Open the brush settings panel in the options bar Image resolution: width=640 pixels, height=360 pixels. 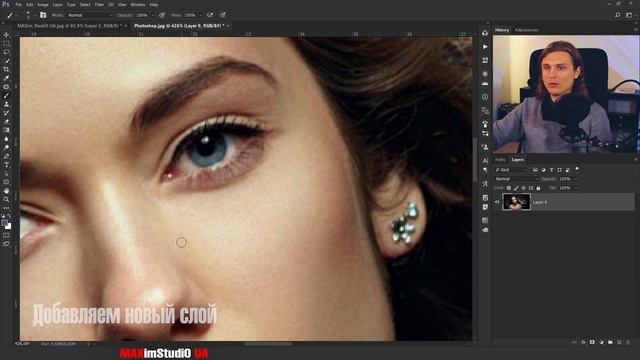click(x=43, y=15)
